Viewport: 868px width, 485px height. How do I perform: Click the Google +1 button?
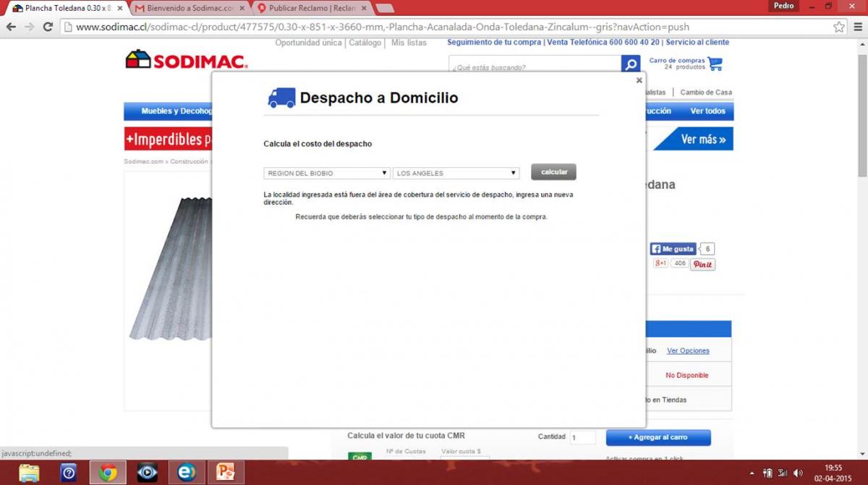pos(660,263)
